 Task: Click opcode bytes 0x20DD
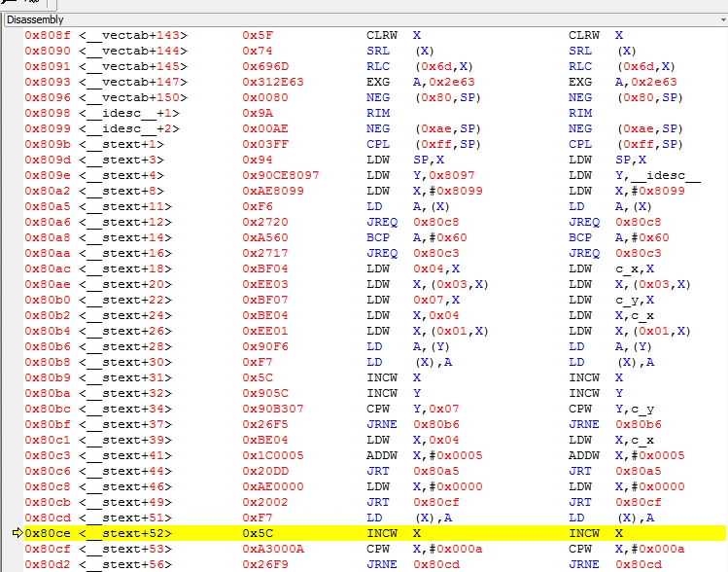click(265, 471)
